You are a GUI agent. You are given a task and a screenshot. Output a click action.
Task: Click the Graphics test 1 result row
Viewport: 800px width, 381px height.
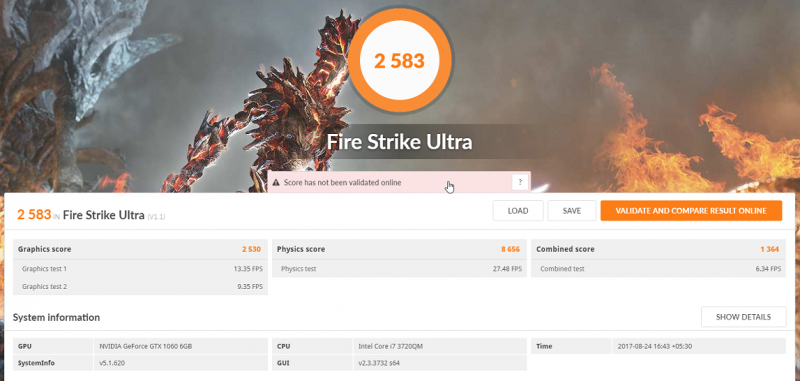140,269
